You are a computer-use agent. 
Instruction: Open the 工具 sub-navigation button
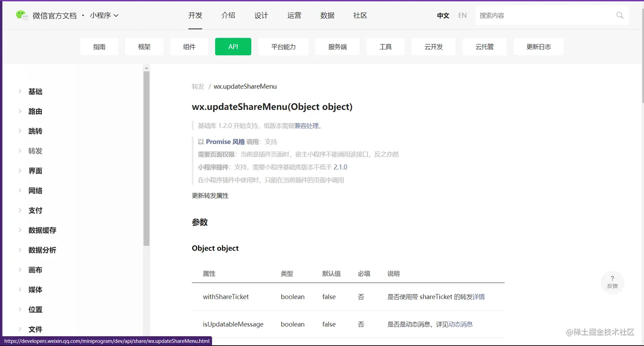[385, 47]
